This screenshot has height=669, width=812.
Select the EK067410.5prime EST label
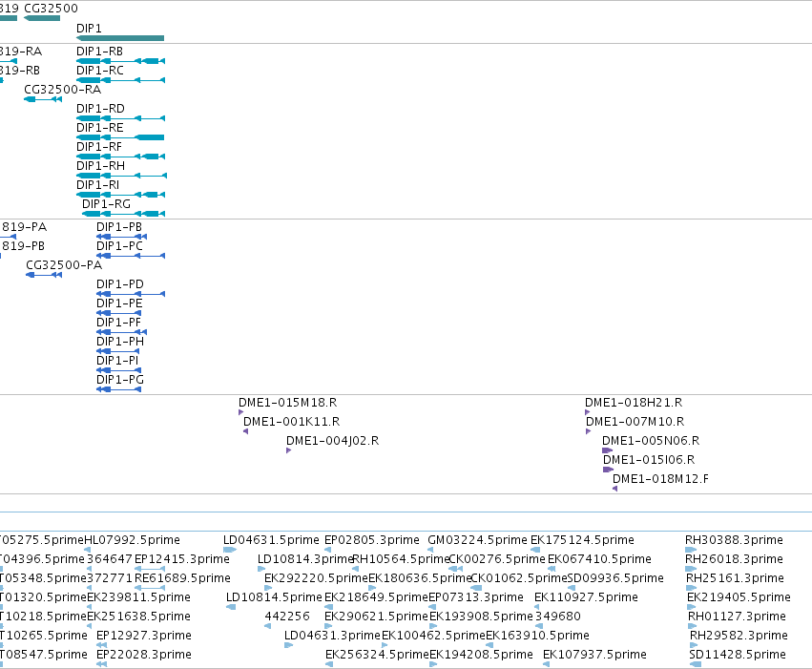599,560
